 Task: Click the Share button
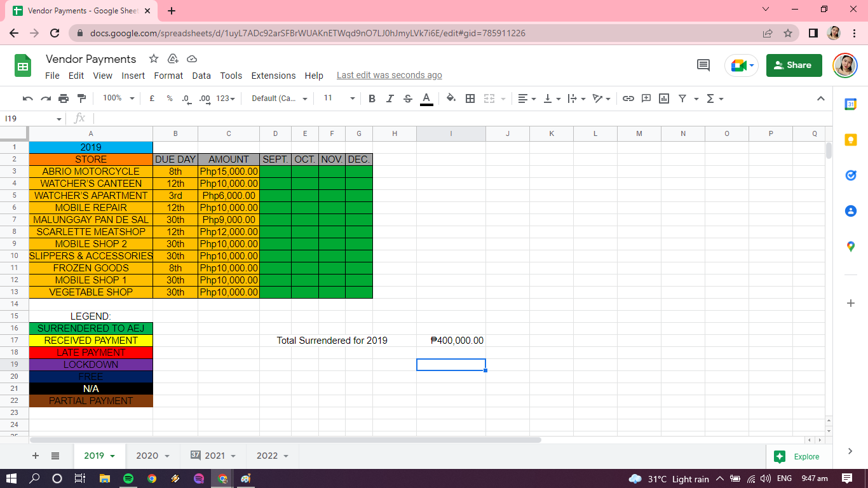click(x=794, y=65)
